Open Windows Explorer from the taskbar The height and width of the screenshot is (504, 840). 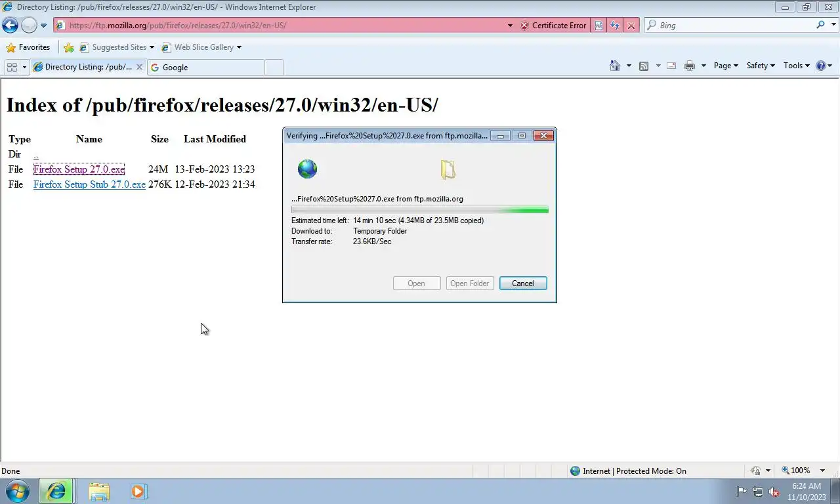pyautogui.click(x=99, y=492)
